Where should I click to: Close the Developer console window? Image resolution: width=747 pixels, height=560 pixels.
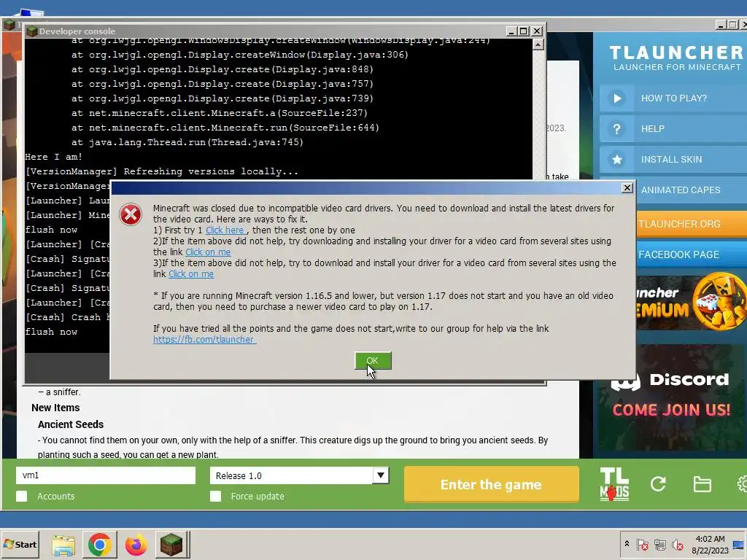pos(536,31)
